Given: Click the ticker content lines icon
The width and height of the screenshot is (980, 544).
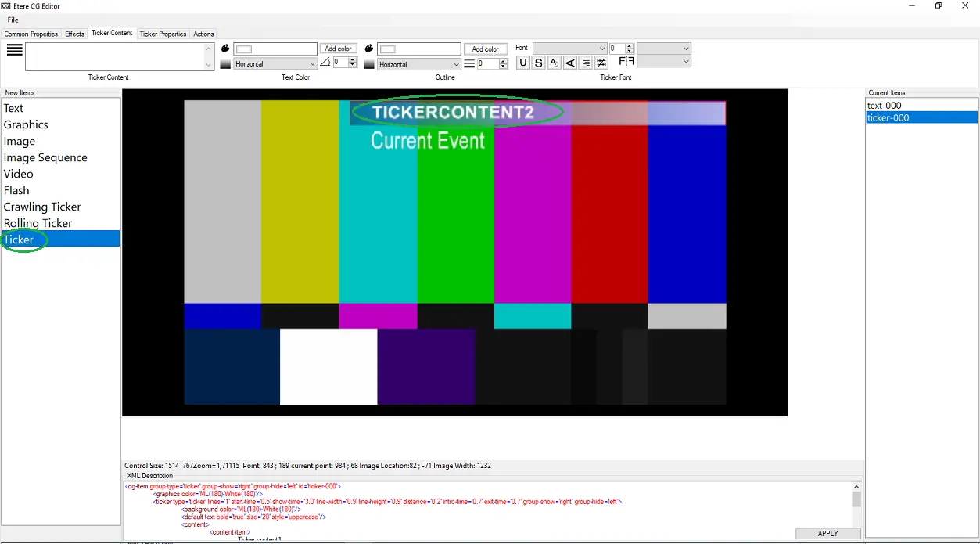Looking at the screenshot, I should [x=14, y=50].
